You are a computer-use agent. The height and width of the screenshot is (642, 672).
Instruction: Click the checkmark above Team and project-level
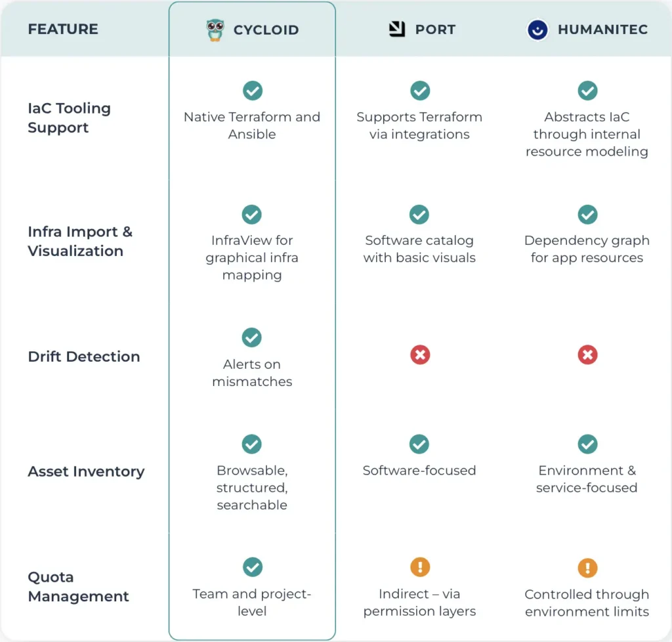(253, 567)
